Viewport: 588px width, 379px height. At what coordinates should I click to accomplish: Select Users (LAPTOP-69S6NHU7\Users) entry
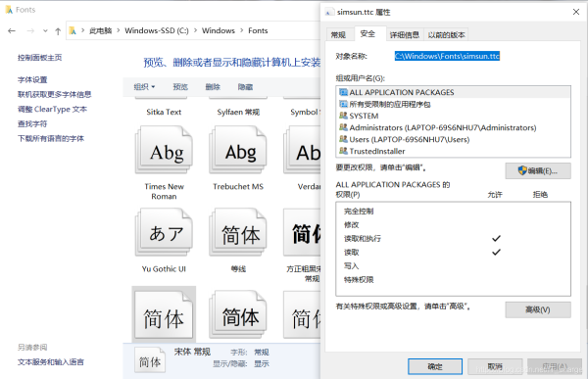453,139
